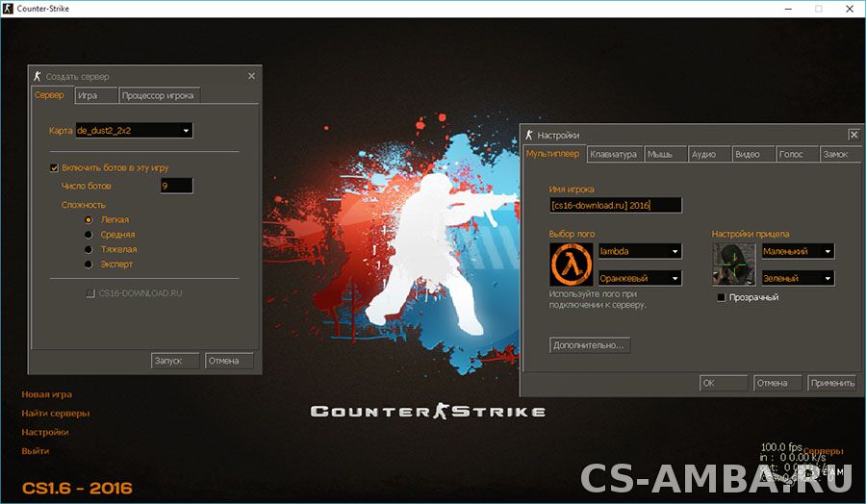Click the Создать сервер dialog title icon

pyautogui.click(x=37, y=76)
